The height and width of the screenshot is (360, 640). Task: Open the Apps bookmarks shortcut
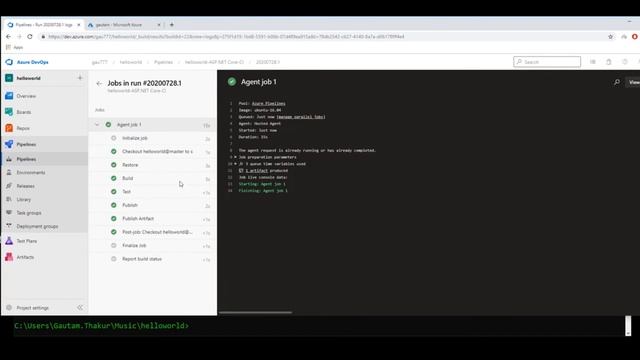coord(15,47)
